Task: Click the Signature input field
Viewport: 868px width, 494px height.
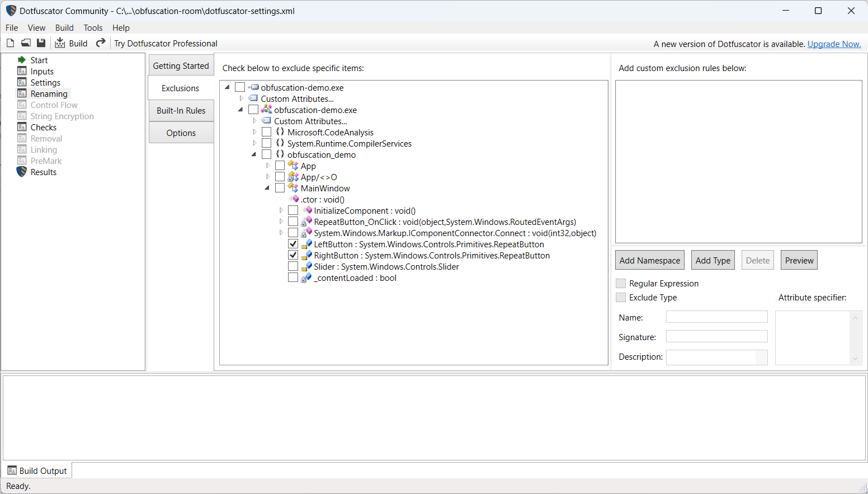Action: click(717, 336)
